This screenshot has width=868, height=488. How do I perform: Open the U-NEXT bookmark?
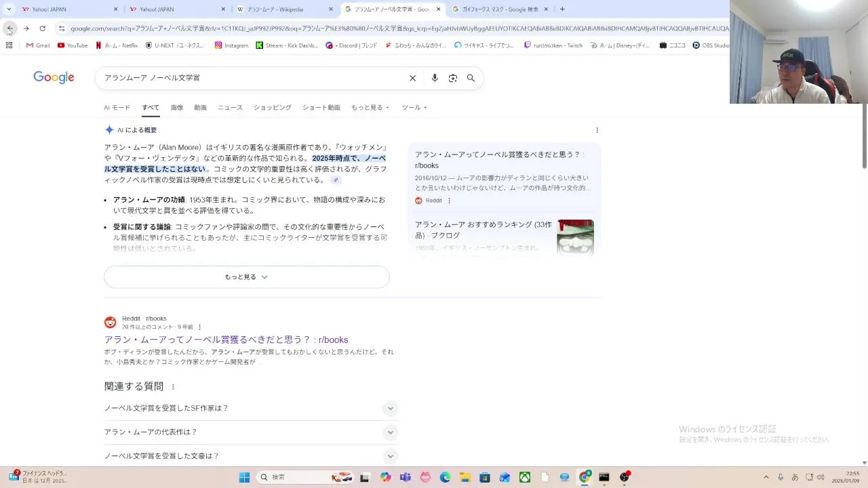(175, 45)
